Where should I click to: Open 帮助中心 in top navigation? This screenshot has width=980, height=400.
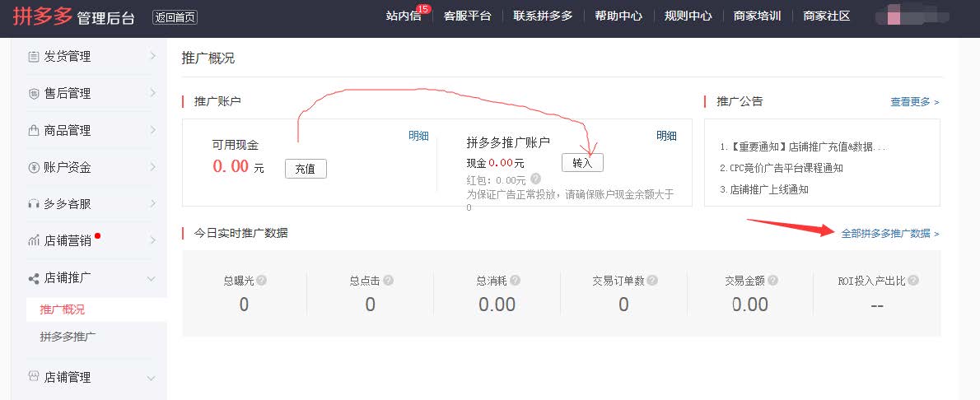618,16
